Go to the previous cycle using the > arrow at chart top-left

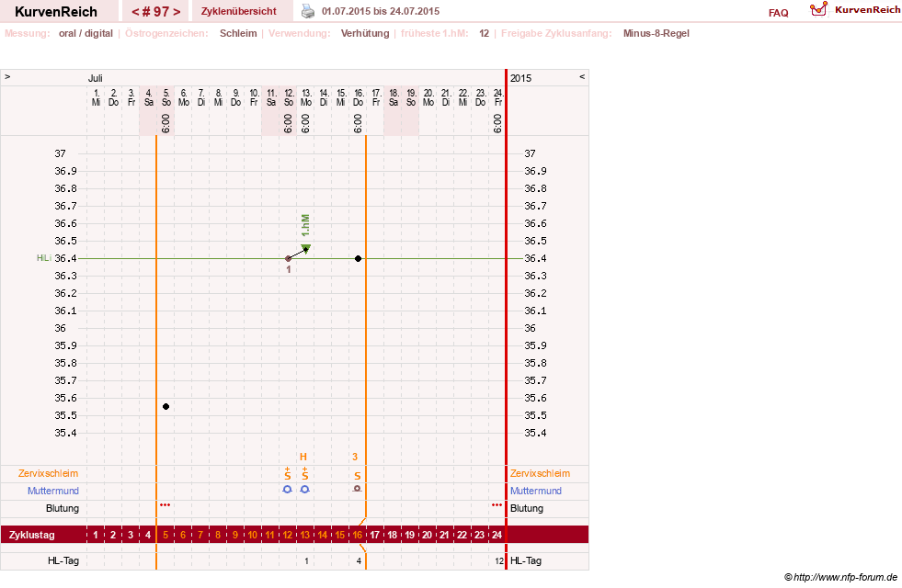(x=7, y=76)
